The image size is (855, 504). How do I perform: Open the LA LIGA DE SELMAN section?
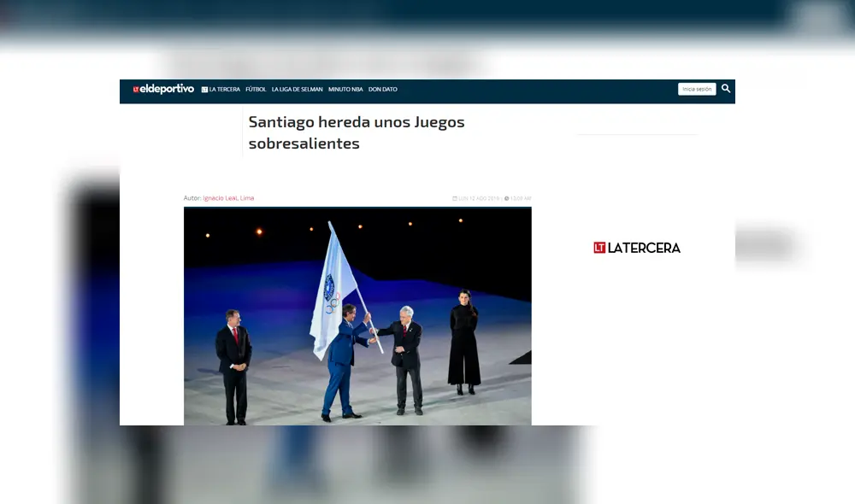296,89
